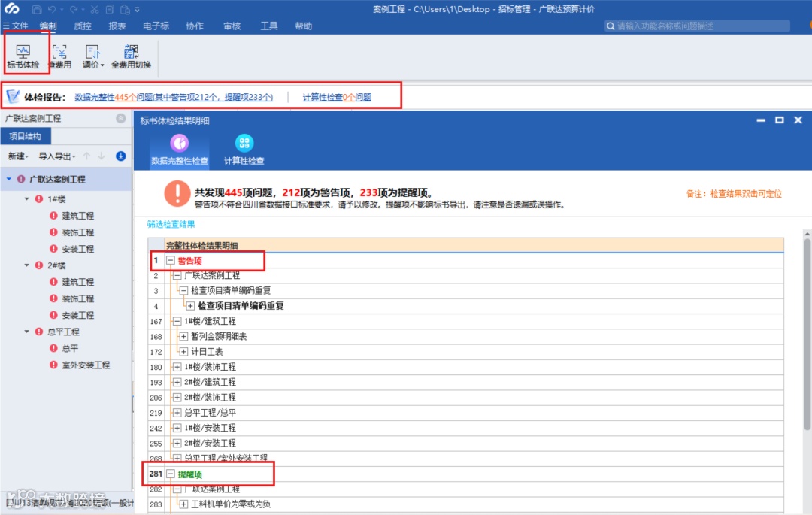Click the 筛选检查结果 filter link

coord(171,224)
